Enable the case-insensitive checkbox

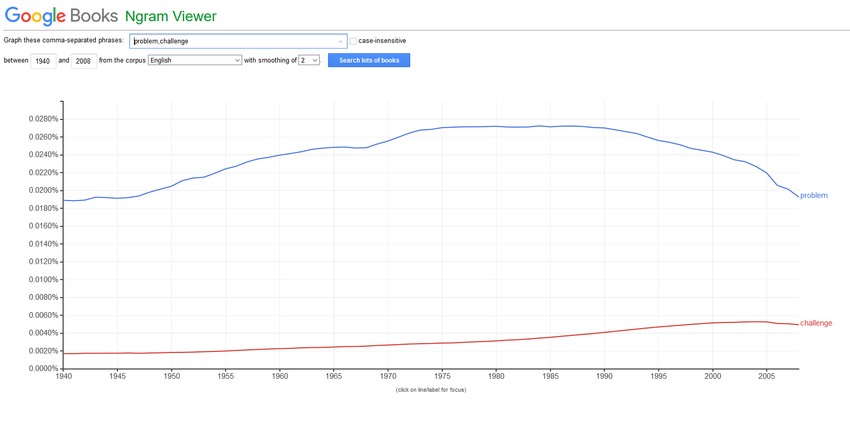(x=353, y=41)
